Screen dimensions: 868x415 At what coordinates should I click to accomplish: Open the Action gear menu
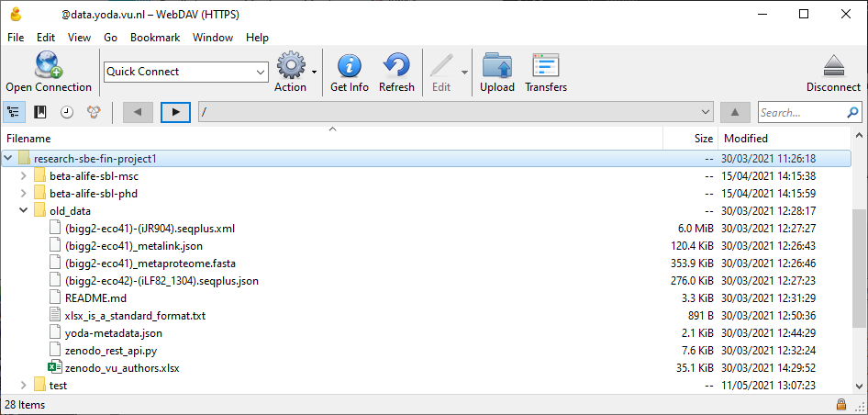click(x=291, y=66)
